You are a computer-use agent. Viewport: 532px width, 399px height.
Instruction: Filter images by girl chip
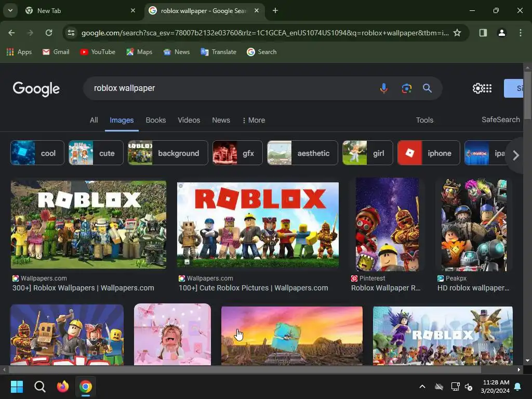point(368,153)
